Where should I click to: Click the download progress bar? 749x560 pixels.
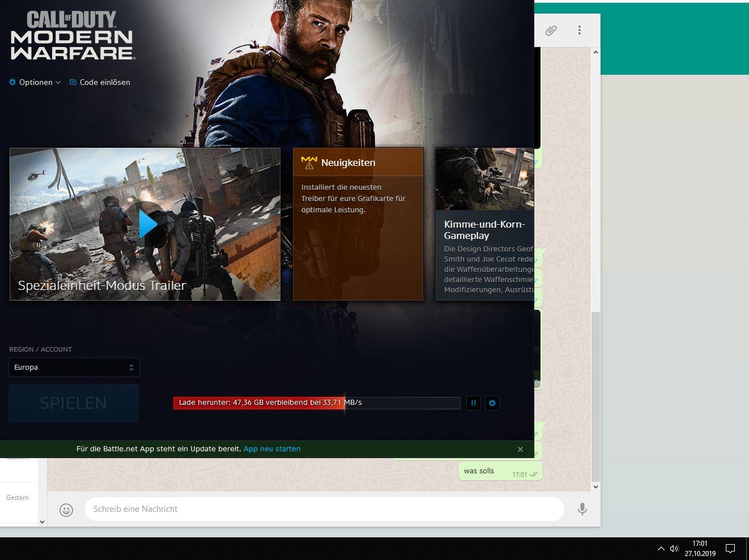pyautogui.click(x=317, y=403)
